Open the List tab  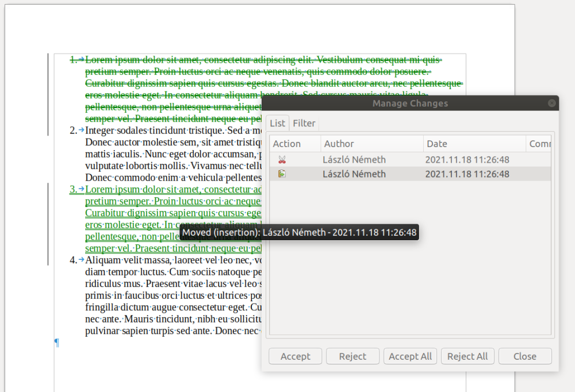(278, 123)
